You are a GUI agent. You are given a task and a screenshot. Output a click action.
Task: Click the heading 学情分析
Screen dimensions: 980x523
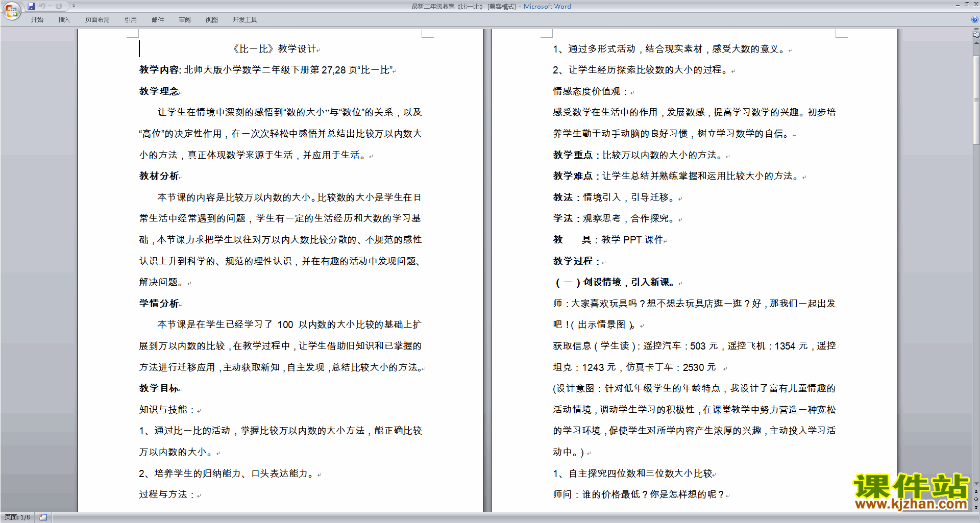pyautogui.click(x=159, y=304)
